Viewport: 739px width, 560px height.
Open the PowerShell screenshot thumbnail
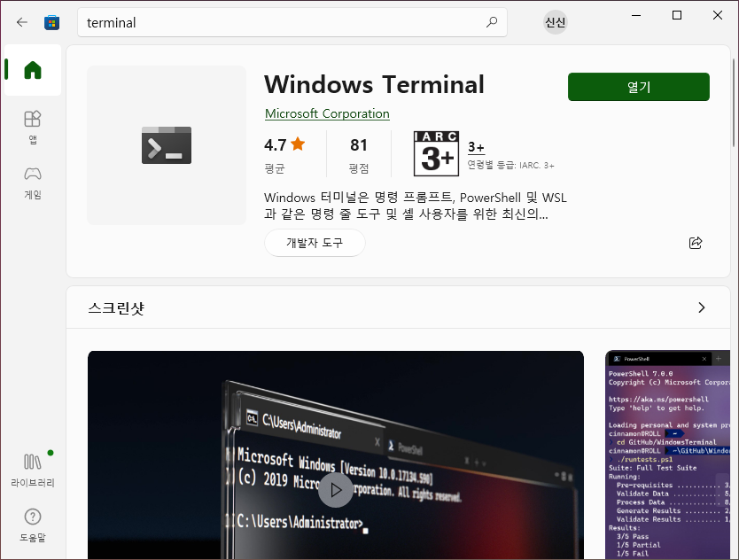point(667,455)
